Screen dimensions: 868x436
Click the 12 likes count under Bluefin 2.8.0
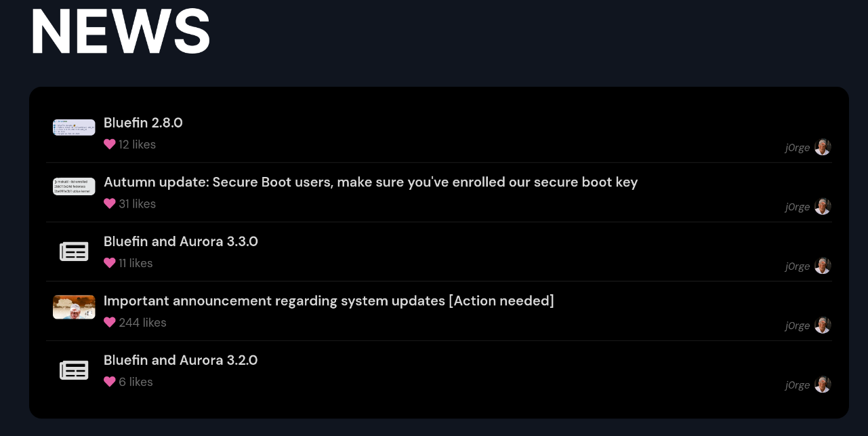click(x=137, y=144)
